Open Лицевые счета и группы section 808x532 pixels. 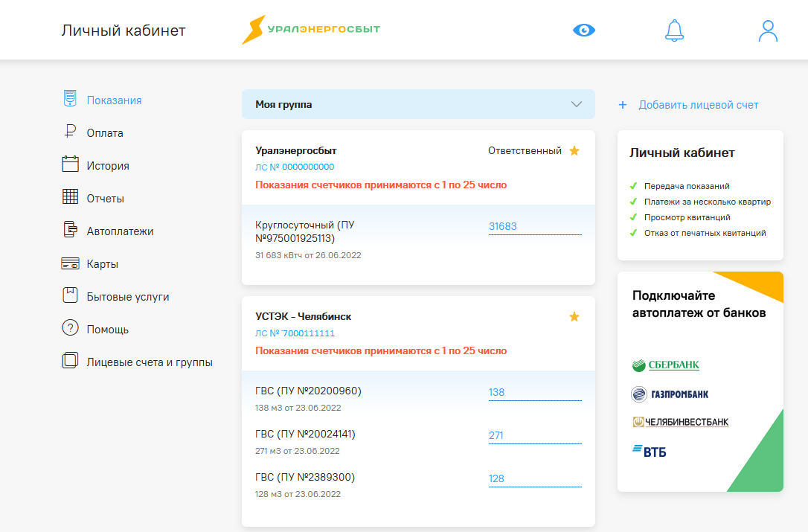tap(150, 362)
